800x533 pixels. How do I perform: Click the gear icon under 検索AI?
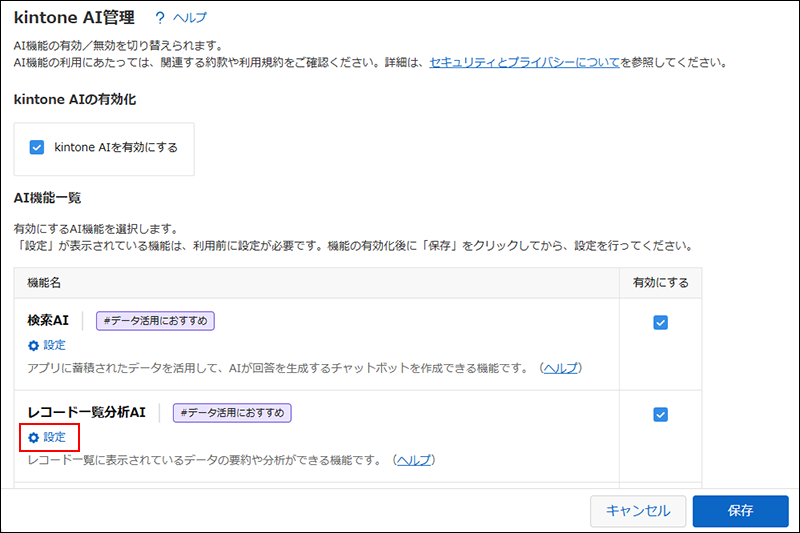(x=33, y=346)
